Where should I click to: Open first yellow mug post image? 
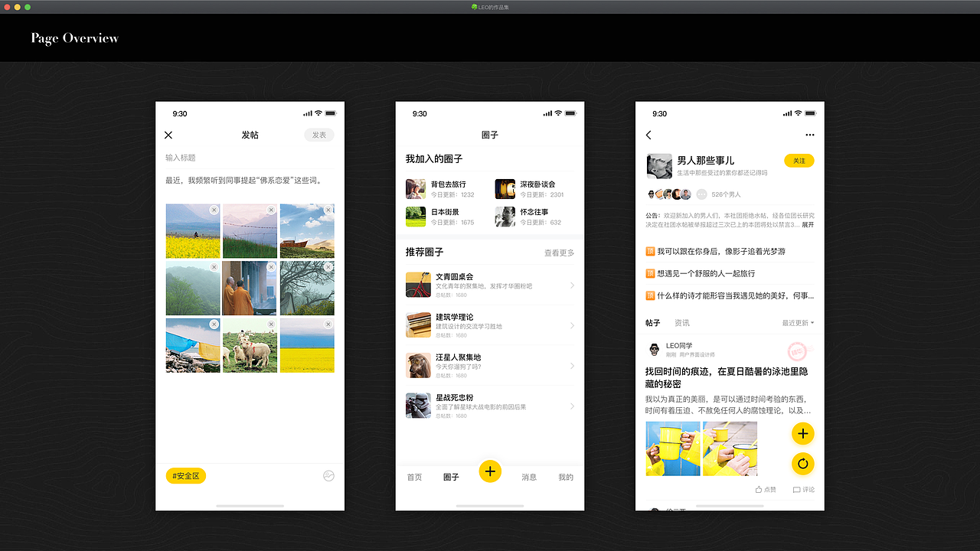(x=673, y=448)
